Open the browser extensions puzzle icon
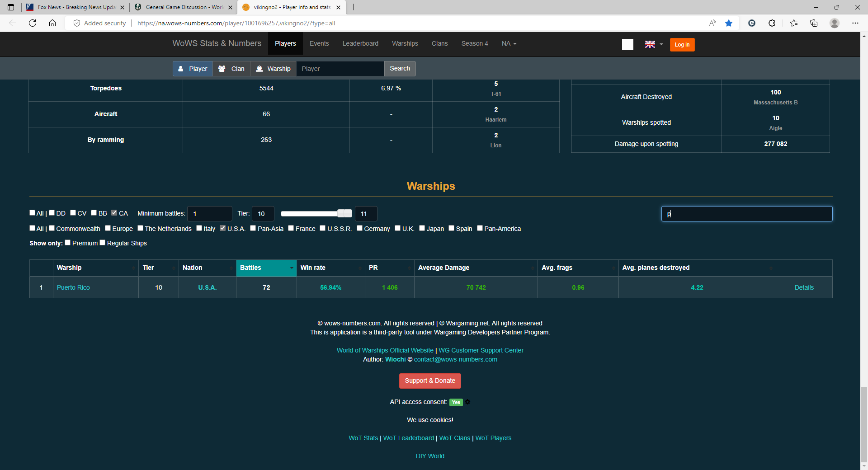This screenshot has height=470, width=868. (772, 23)
